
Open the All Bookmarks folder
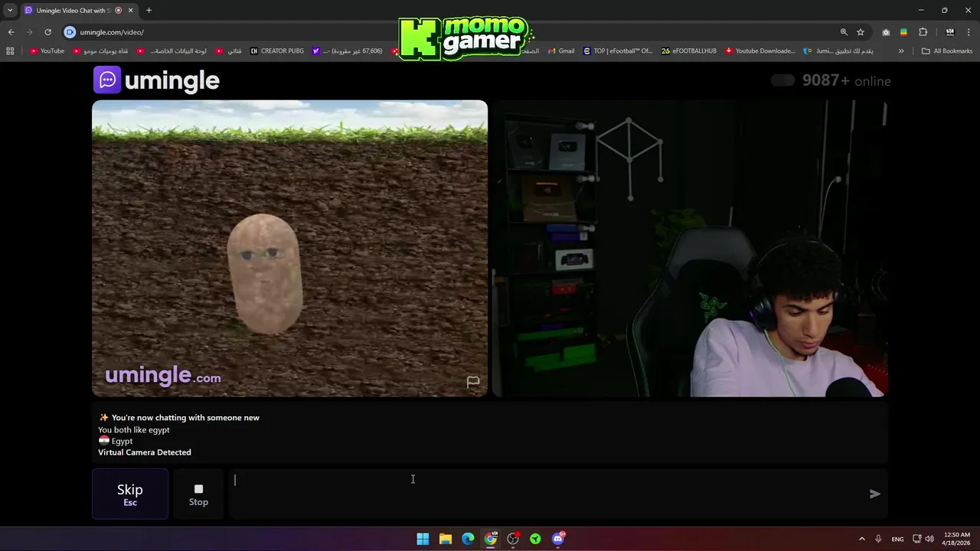tap(947, 51)
